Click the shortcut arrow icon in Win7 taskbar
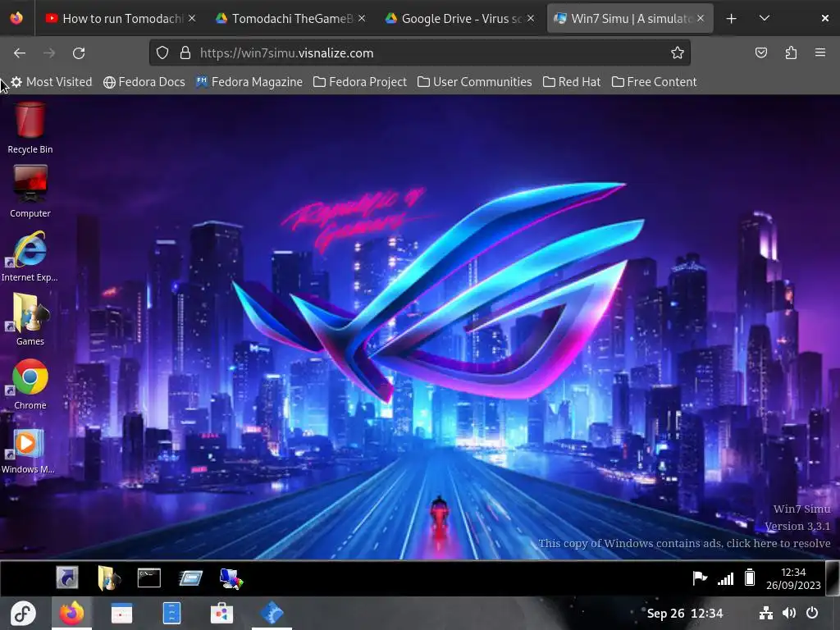The width and height of the screenshot is (840, 630). (x=67, y=577)
